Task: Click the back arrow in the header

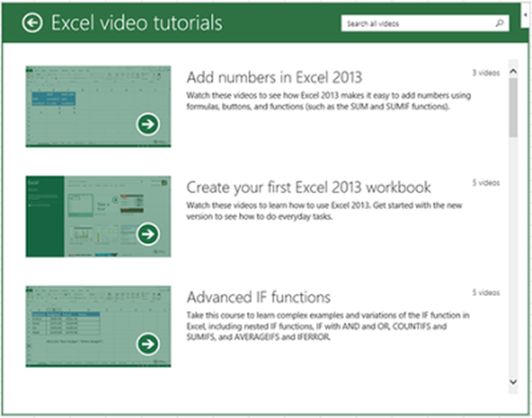Action: 32,23
